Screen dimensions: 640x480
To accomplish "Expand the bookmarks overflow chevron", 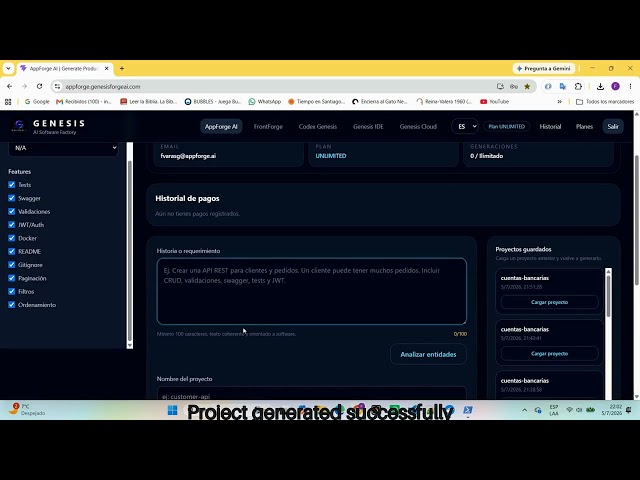I will (560, 102).
